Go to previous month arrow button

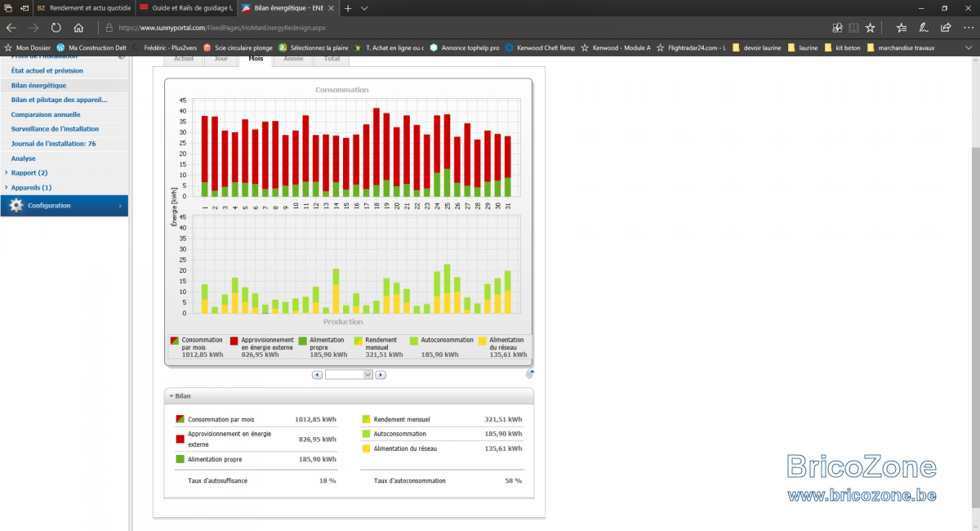tap(318, 375)
